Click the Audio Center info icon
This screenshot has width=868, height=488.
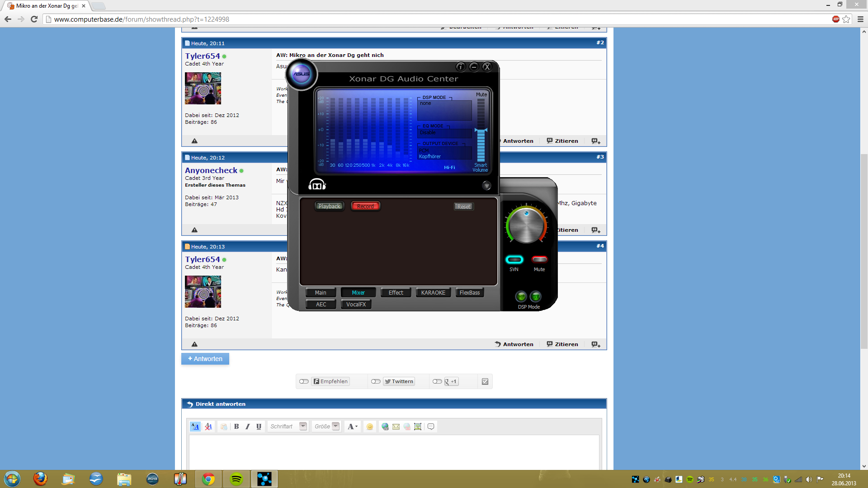click(460, 67)
